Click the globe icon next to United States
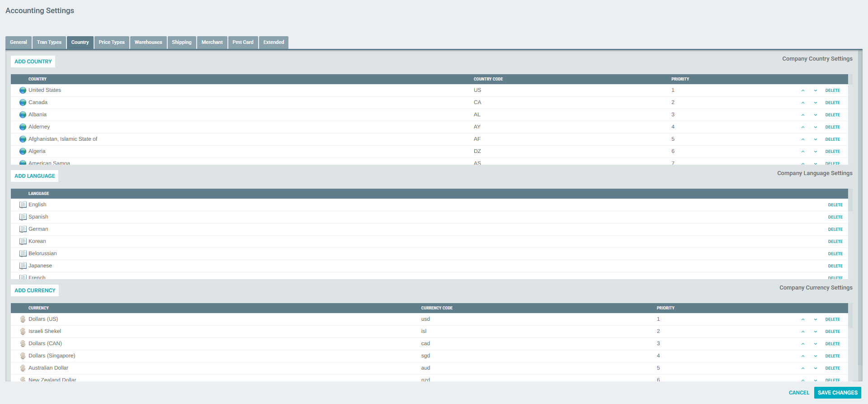 (23, 90)
